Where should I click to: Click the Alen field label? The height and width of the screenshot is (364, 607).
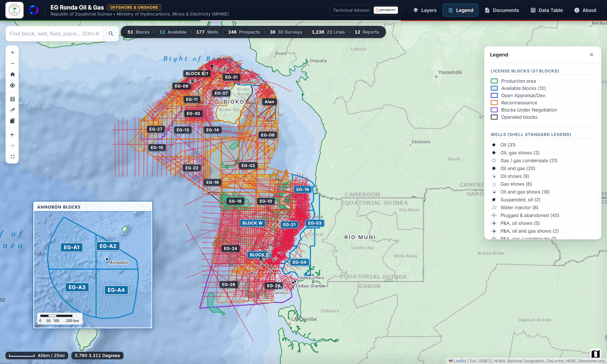(x=269, y=102)
